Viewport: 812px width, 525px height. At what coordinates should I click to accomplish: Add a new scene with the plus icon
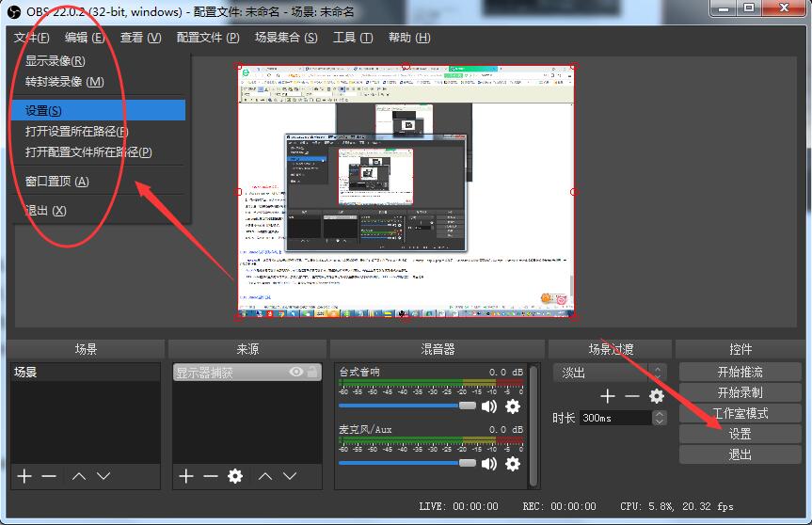coord(24,476)
